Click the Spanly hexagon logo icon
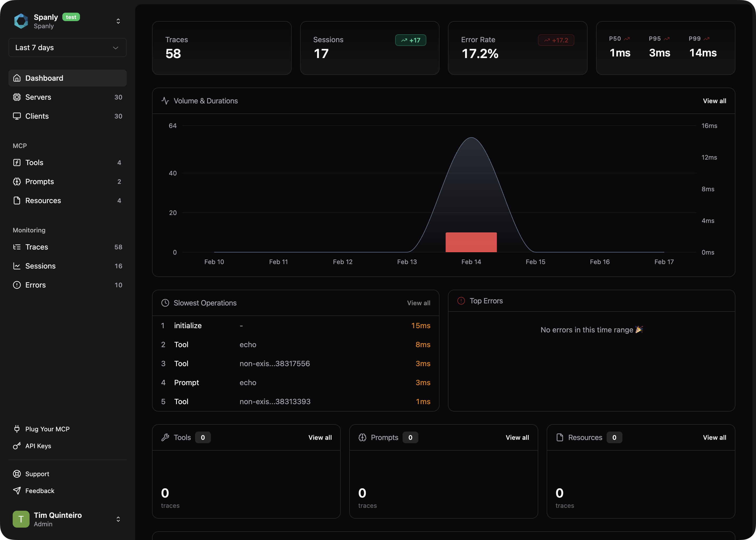Screen dimensions: 756x540 point(21,21)
